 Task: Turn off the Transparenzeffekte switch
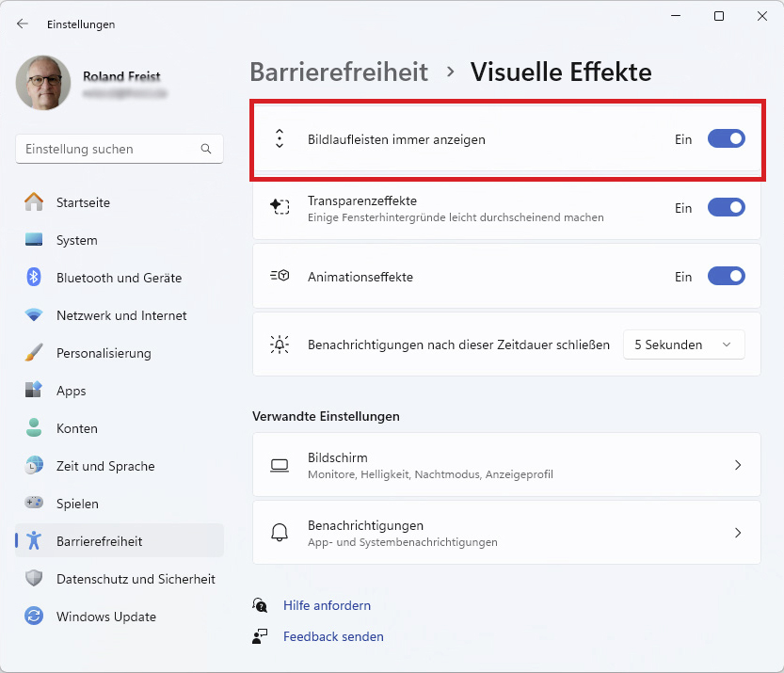click(x=726, y=208)
